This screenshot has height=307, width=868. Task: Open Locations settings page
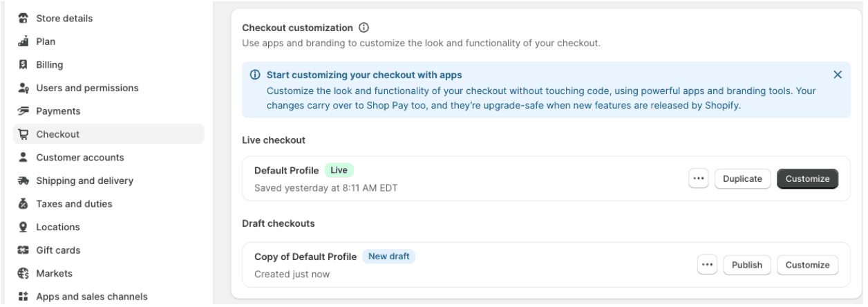58,227
